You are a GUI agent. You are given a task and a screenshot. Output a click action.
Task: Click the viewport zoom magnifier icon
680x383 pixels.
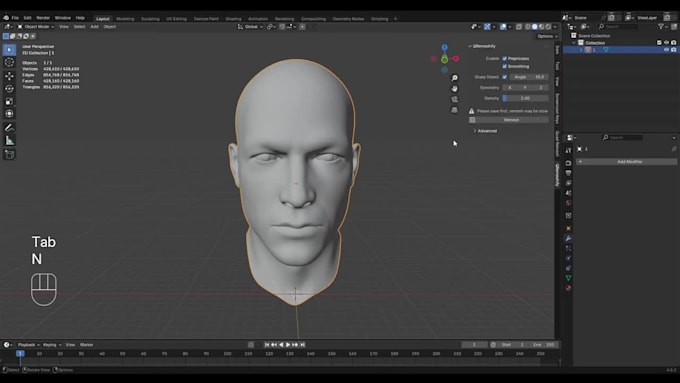pos(454,78)
